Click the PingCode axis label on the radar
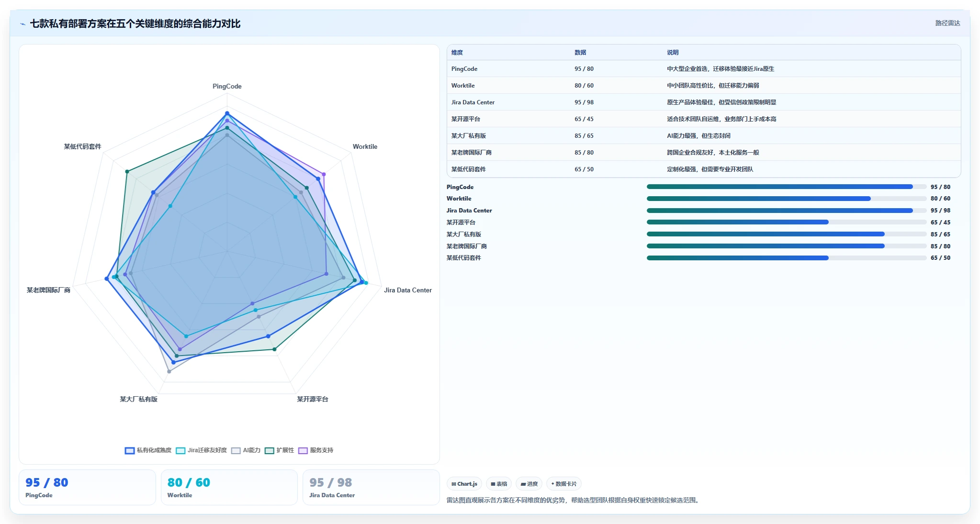This screenshot has width=980, height=524. (227, 87)
